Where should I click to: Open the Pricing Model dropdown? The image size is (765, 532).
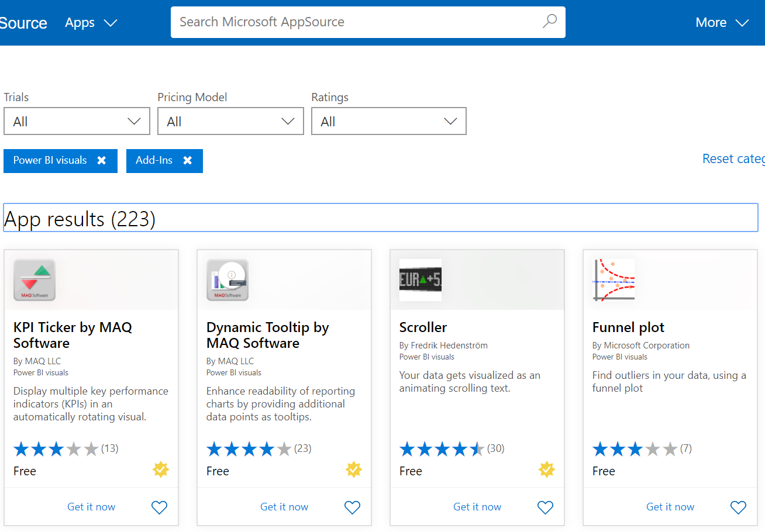click(x=230, y=121)
